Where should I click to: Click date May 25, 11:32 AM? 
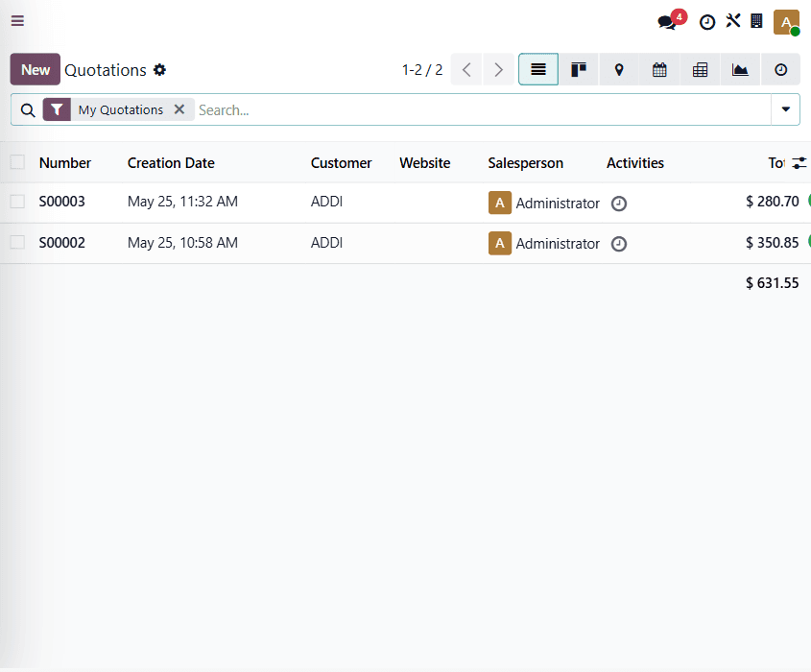[182, 202]
